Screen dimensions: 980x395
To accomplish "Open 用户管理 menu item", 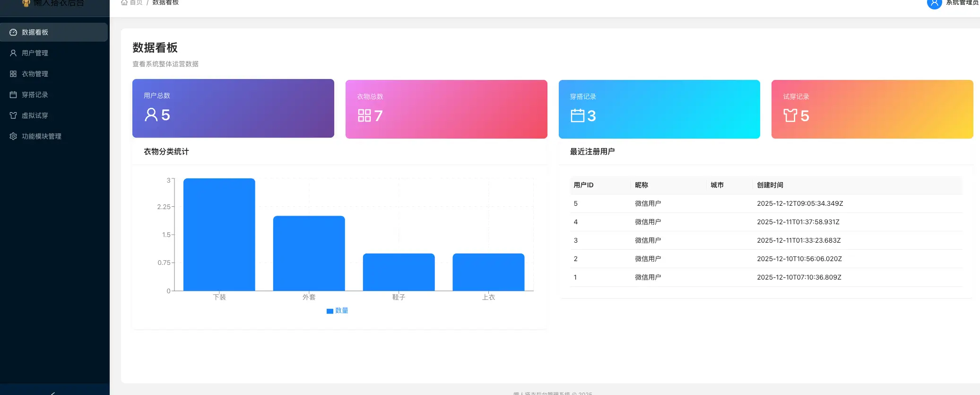I will point(35,53).
